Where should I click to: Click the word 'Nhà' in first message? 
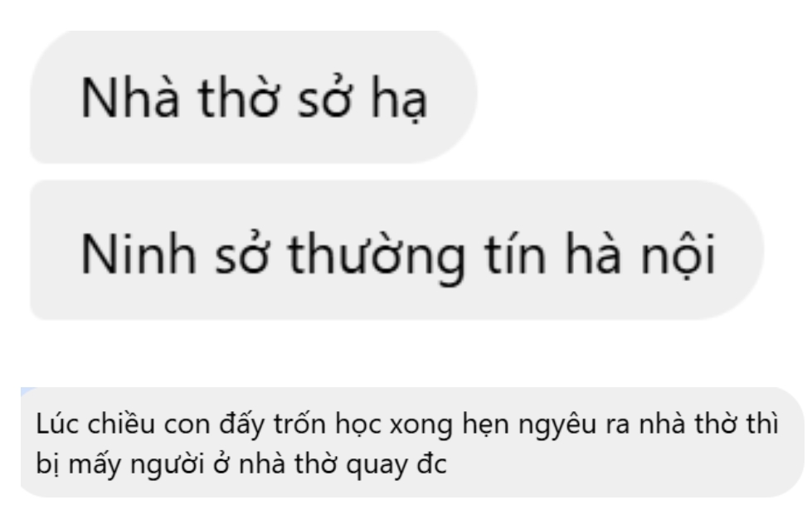(x=130, y=97)
